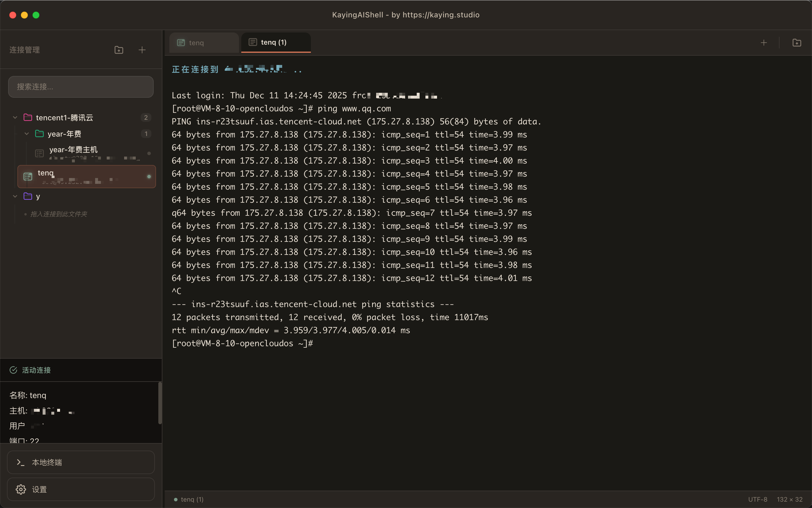Click the year-年费主机 host icon
This screenshot has width=812, height=508.
[x=39, y=154]
